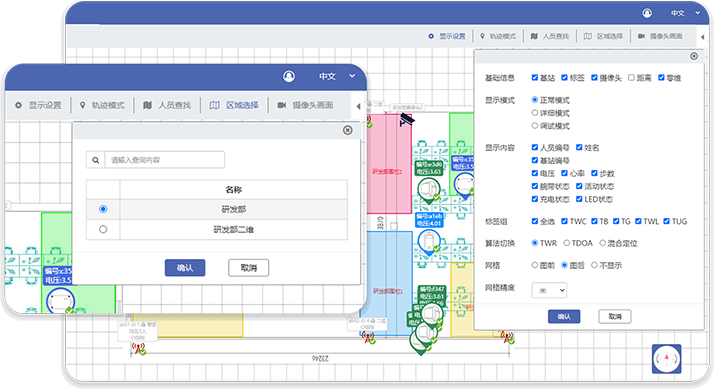Toggle the 基站编号 checkbox

click(x=535, y=160)
